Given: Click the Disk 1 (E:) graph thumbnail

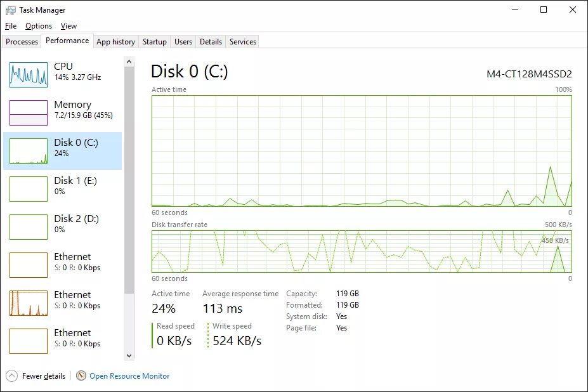Looking at the screenshot, I should click(29, 189).
